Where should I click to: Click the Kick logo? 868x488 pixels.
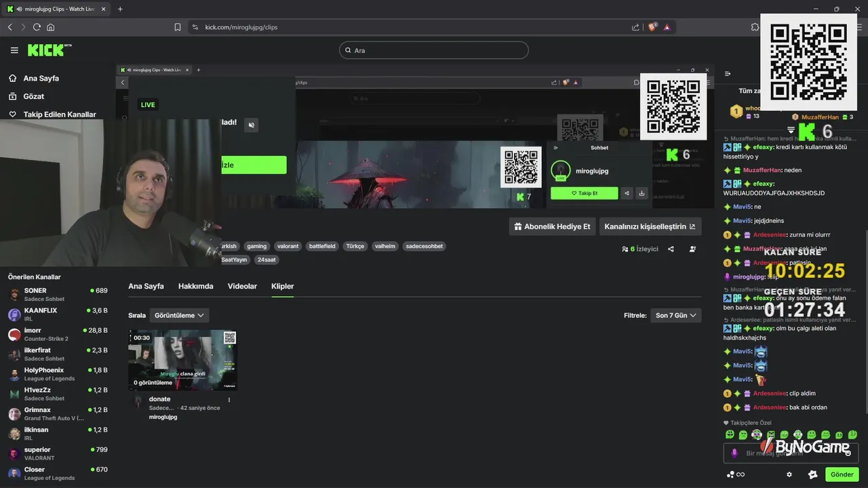coord(49,50)
